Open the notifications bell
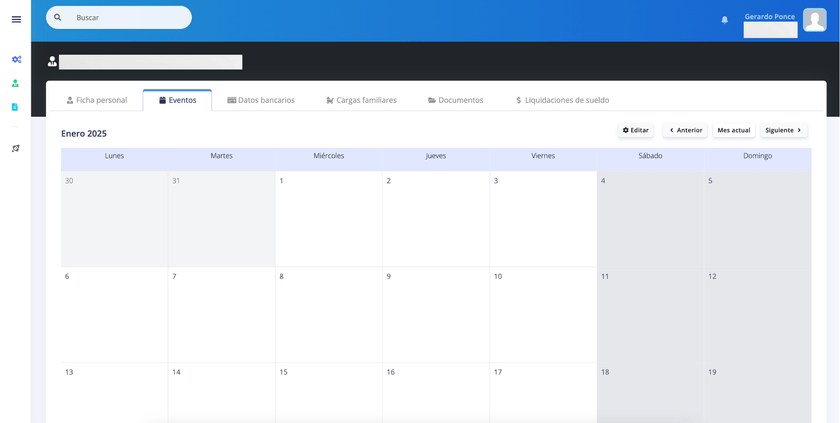 click(725, 20)
